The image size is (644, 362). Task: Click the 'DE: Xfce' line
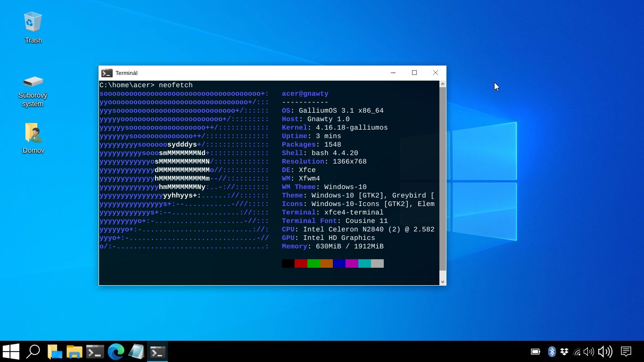coord(299,170)
